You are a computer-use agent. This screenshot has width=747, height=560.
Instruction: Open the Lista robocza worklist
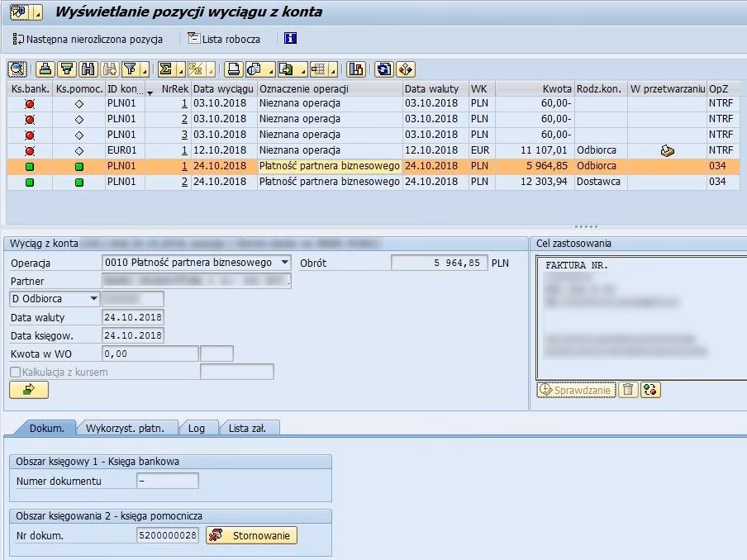click(x=224, y=39)
